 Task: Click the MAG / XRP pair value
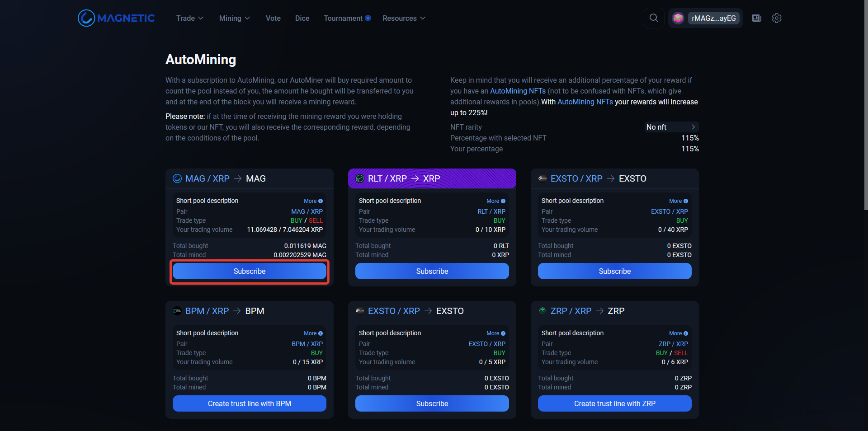[307, 211]
